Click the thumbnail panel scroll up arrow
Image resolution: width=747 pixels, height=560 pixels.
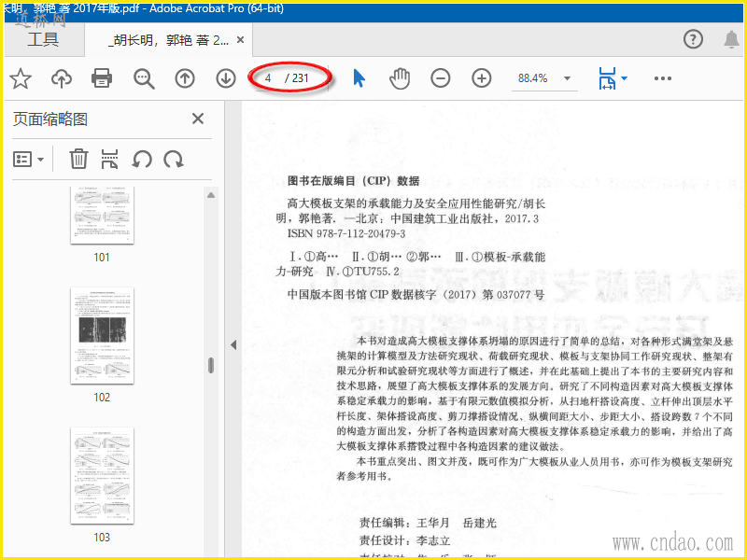pyautogui.click(x=211, y=195)
